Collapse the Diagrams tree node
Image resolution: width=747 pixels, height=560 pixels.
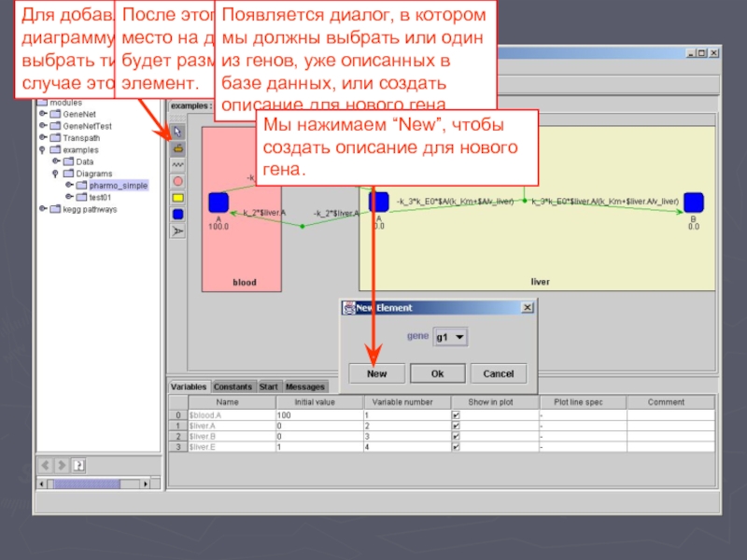coord(56,174)
